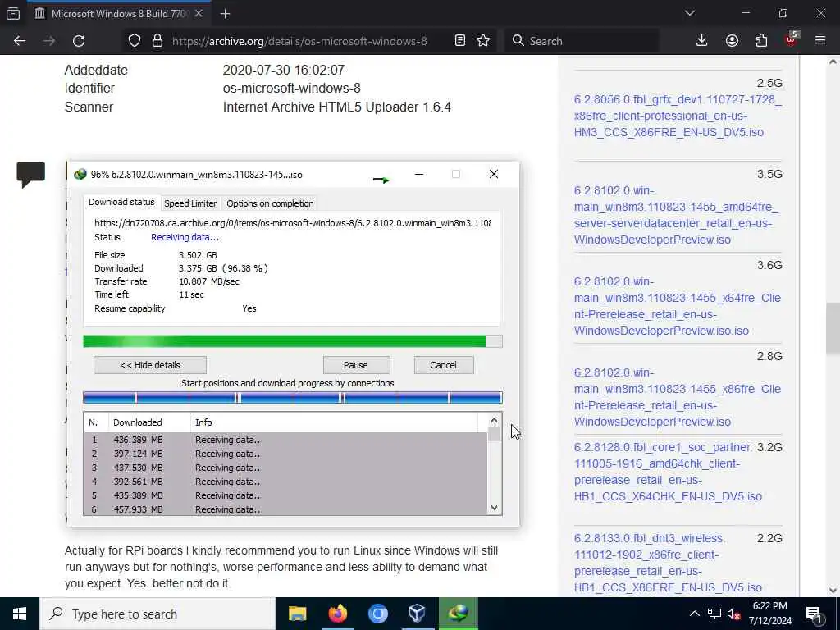Click the muted volume tray icon
This screenshot has height=630, width=840.
[734, 614]
